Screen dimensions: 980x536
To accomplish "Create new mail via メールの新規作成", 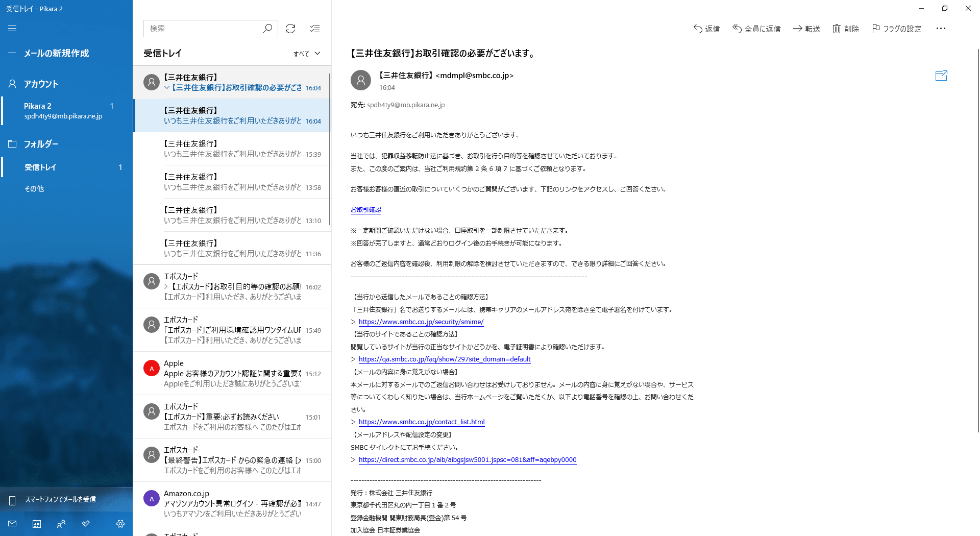I will pos(66,53).
